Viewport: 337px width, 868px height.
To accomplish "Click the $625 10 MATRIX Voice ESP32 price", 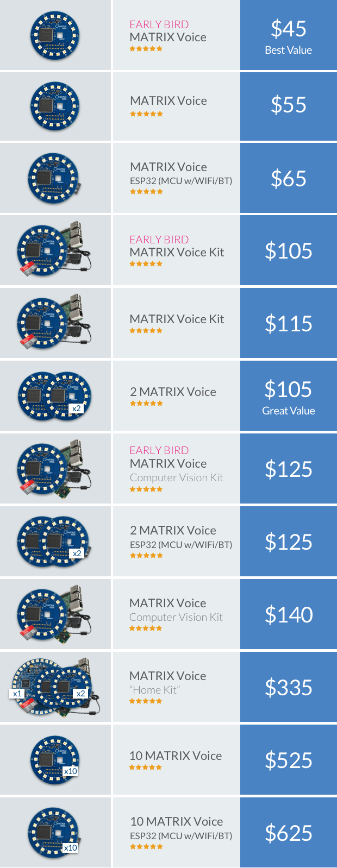I will point(289,833).
